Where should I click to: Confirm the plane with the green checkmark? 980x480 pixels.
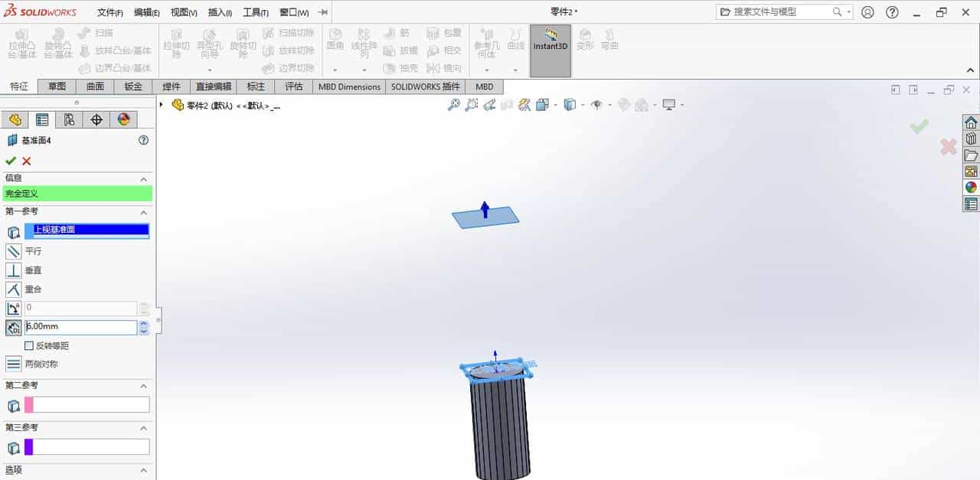coord(10,161)
